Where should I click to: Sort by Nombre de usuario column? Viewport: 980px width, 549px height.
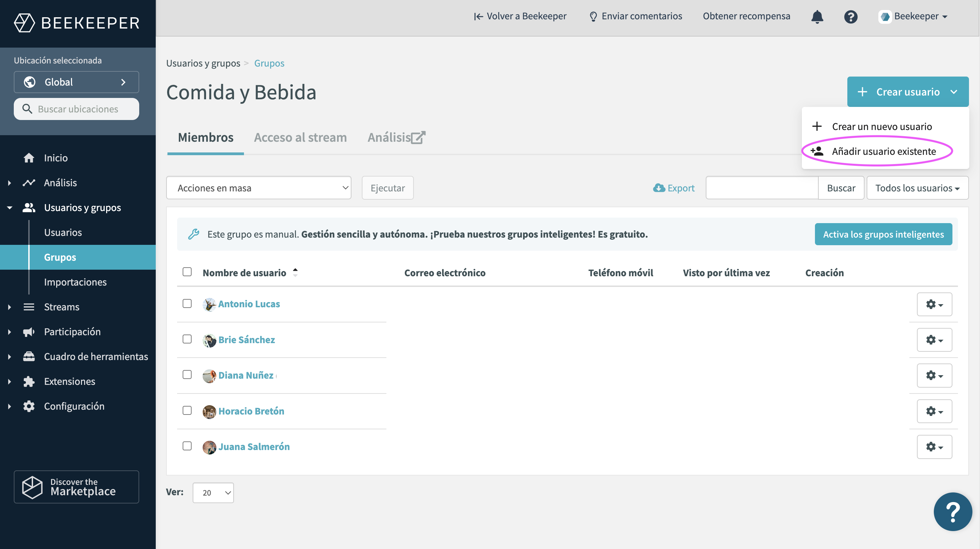244,272
